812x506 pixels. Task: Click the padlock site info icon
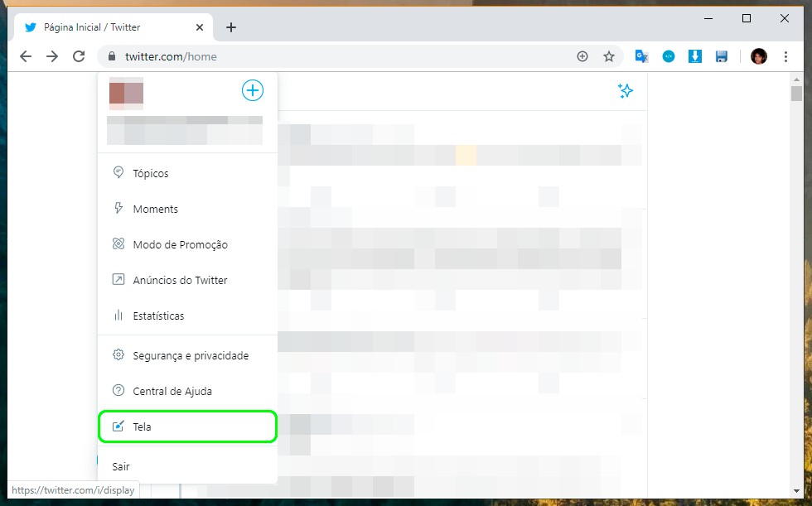pos(111,56)
